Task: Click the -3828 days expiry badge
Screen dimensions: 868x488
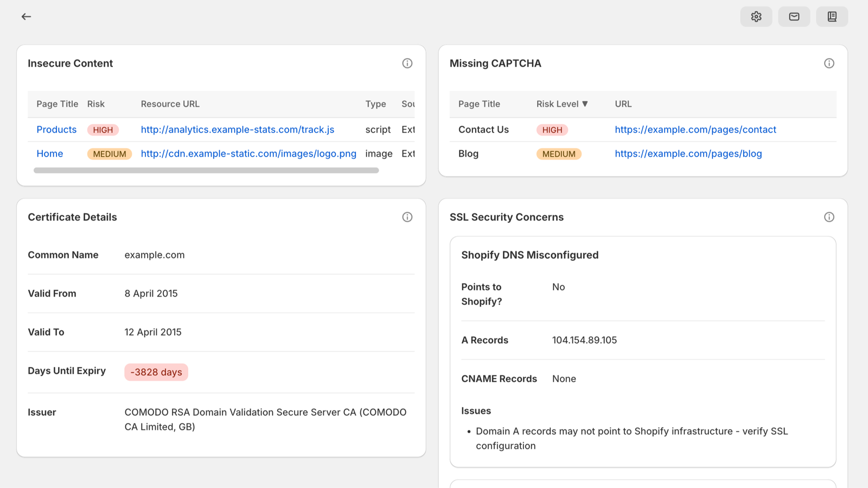Action: [x=156, y=372]
